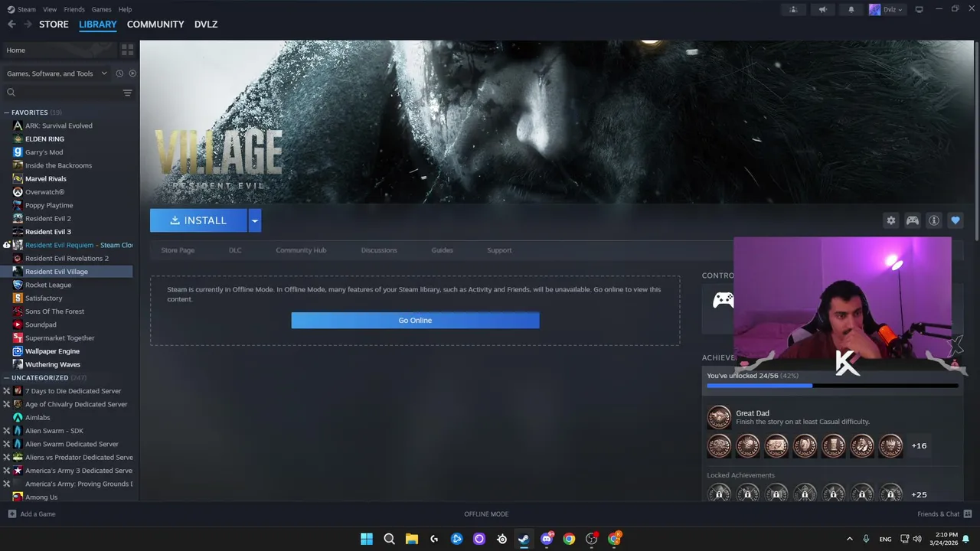Image resolution: width=980 pixels, height=551 pixels.
Task: Open Store Page link for Village
Action: [x=178, y=250]
